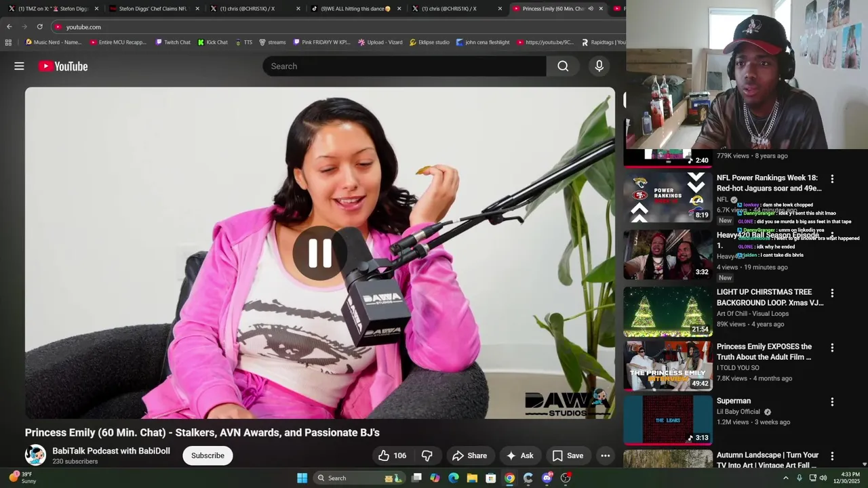The image size is (868, 488).
Task: Open 'Princess Emily EXPOSES the Truth' title
Action: (764, 352)
